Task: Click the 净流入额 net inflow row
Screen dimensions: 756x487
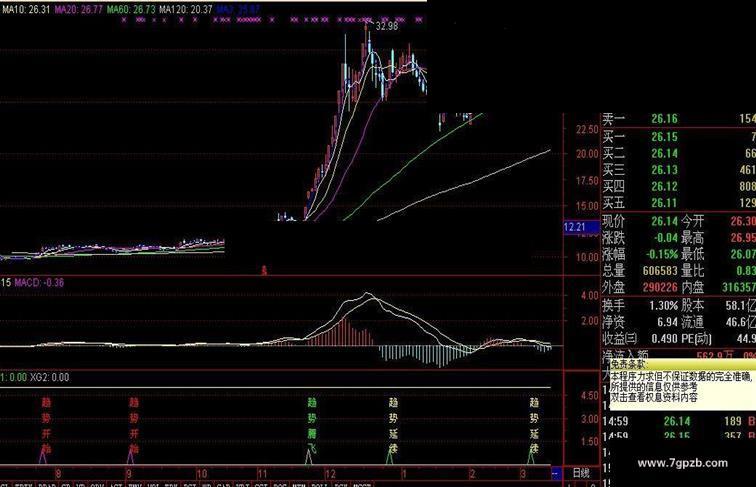Action: pos(678,355)
